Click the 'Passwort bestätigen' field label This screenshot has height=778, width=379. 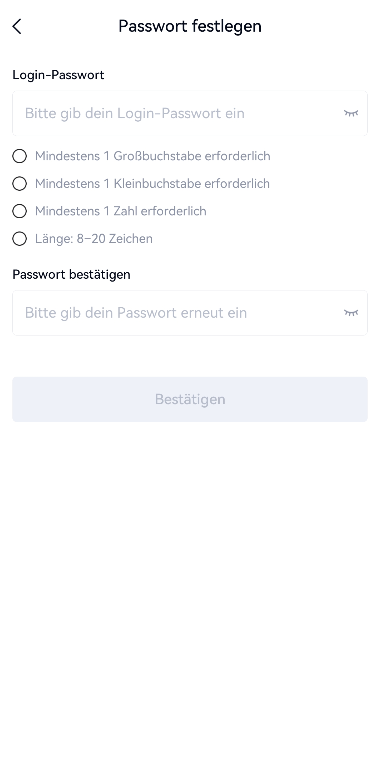point(71,274)
